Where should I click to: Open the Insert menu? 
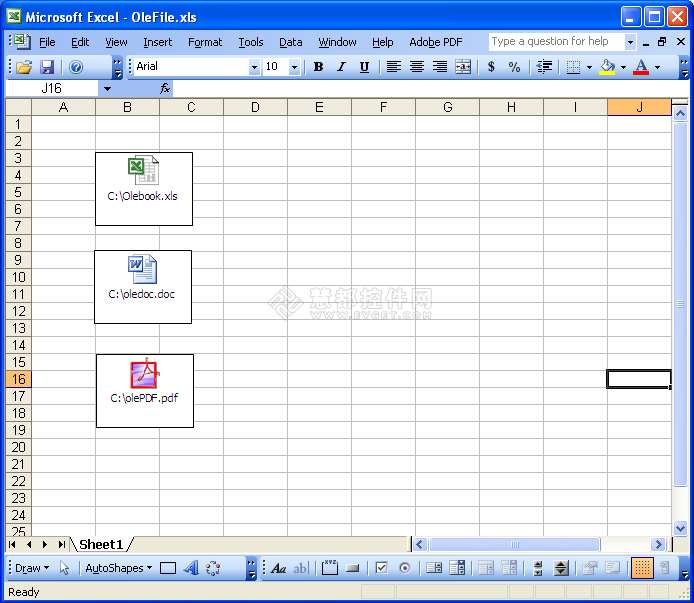pos(157,42)
